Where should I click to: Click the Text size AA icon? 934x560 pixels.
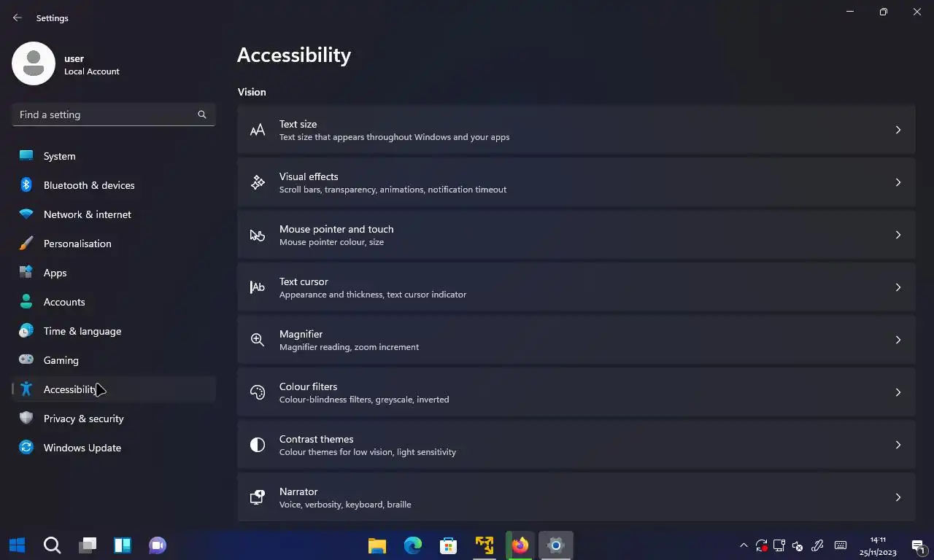(258, 130)
